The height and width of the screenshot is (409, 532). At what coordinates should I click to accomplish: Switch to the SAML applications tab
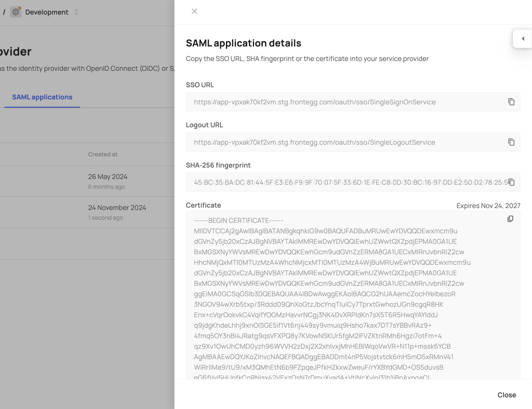click(42, 97)
